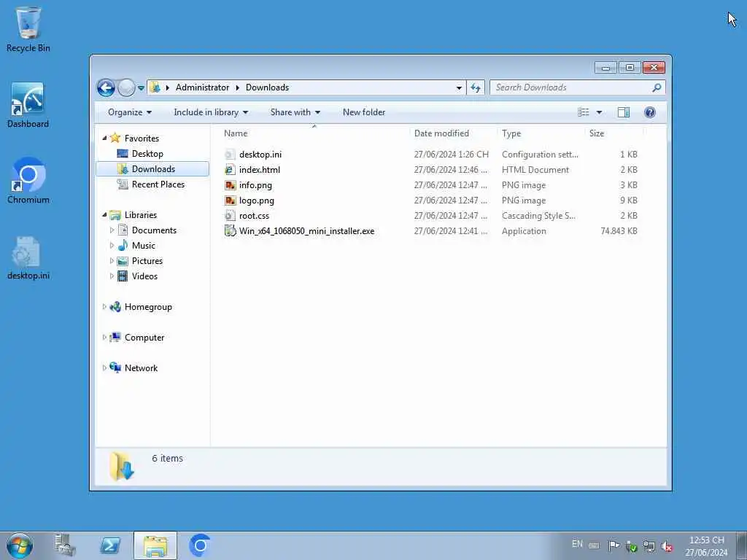Click Windows Explorer taskbar button
This screenshot has height=560, width=747.
click(155, 545)
